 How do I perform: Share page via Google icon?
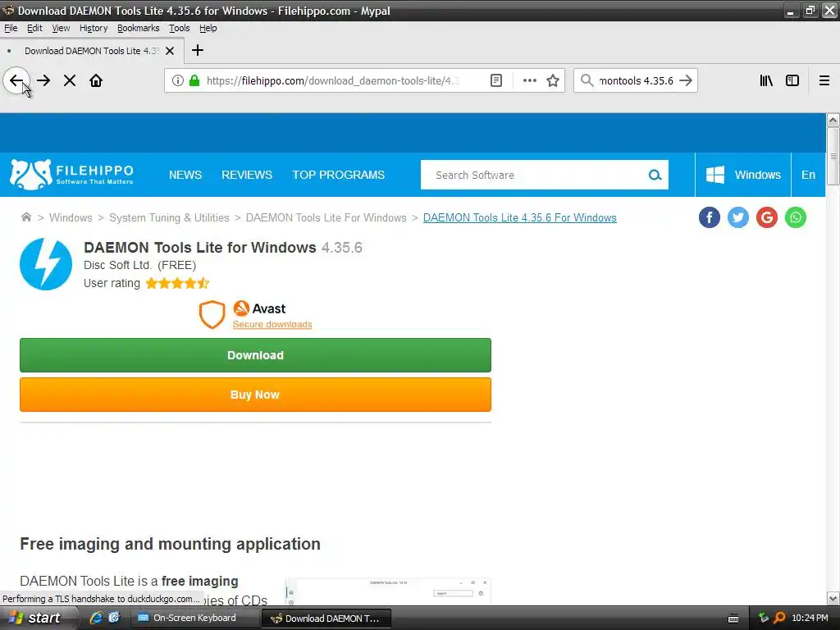click(767, 217)
